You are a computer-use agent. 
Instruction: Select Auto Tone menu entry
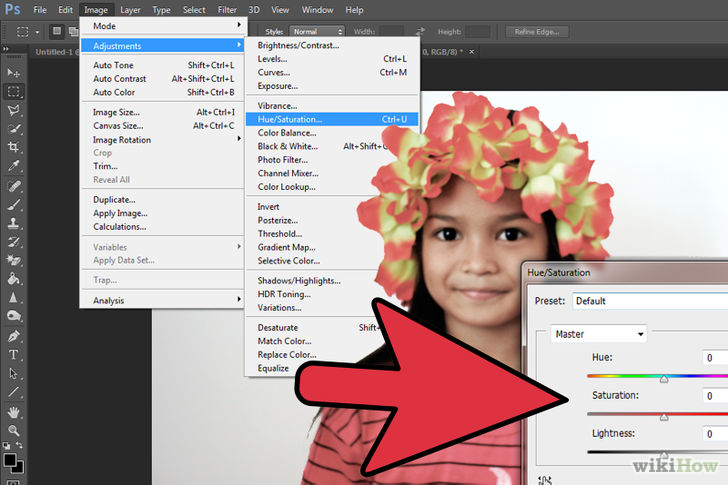pyautogui.click(x=163, y=65)
